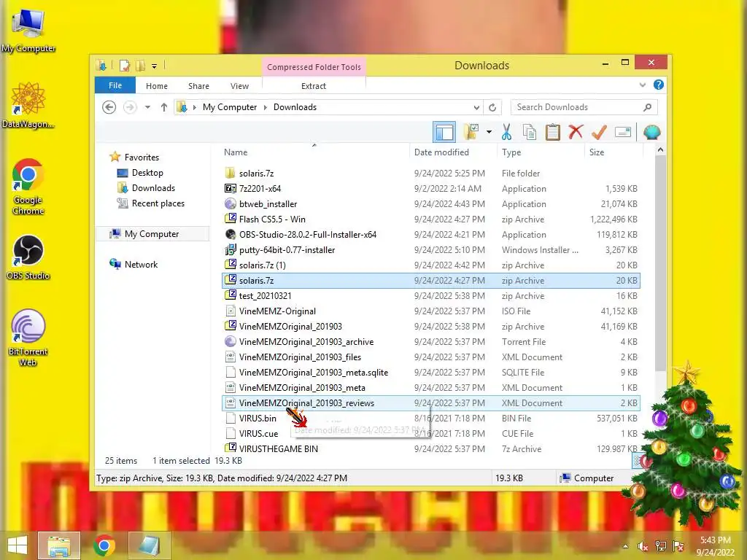Select the OBS-Studio-28.0.2-Full-Installer-x64 file
The height and width of the screenshot is (560, 747).
(x=431, y=234)
